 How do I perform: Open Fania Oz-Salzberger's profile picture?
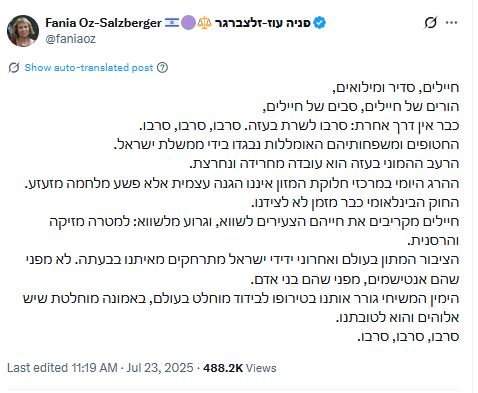click(x=23, y=31)
